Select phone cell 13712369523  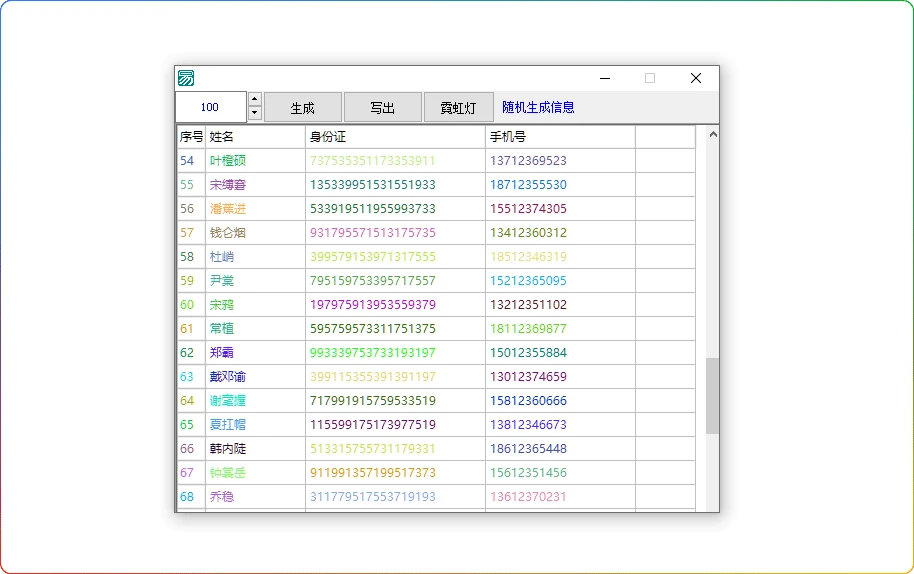pos(560,161)
